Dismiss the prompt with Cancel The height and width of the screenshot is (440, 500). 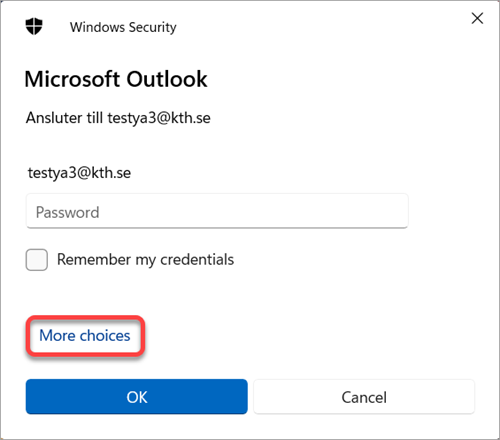click(364, 397)
